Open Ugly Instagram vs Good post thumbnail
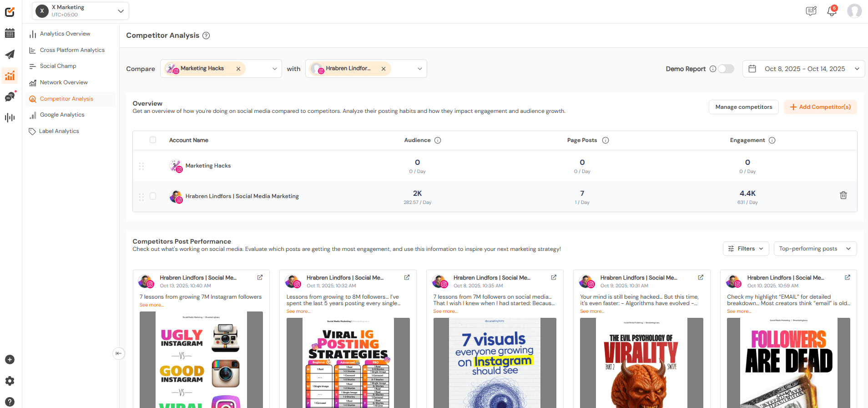Image resolution: width=868 pixels, height=408 pixels. pos(201,360)
